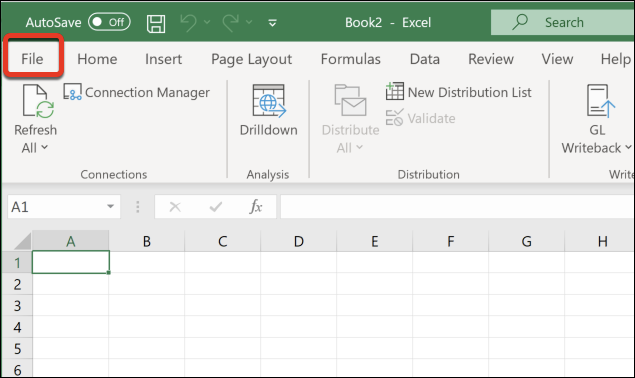
Task: Open Connection Manager
Action: click(136, 92)
